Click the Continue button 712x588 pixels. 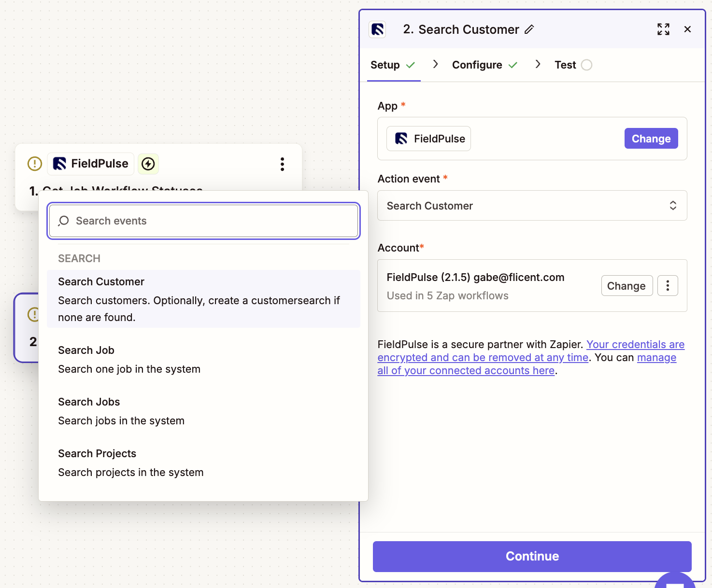pos(532,556)
